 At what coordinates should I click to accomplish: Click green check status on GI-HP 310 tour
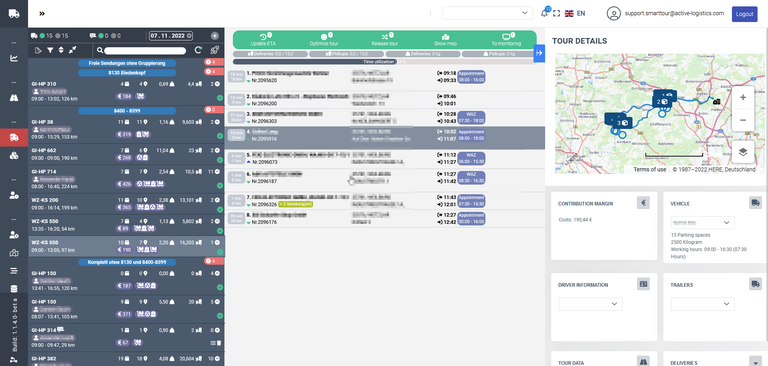[220, 98]
